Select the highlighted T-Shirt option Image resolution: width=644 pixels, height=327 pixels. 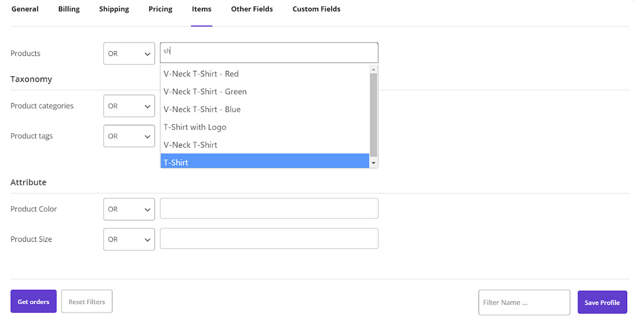(176, 162)
